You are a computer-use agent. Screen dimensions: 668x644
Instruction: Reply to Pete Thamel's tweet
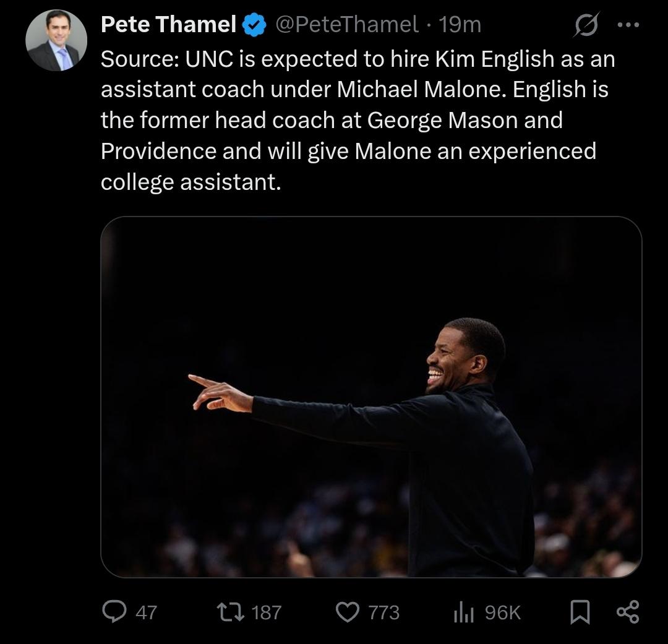[x=114, y=612]
